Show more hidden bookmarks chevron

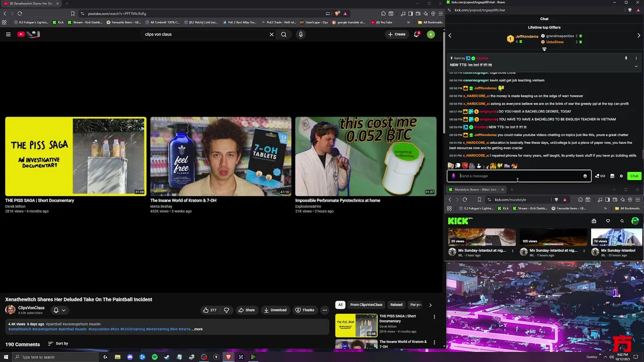point(408,22)
